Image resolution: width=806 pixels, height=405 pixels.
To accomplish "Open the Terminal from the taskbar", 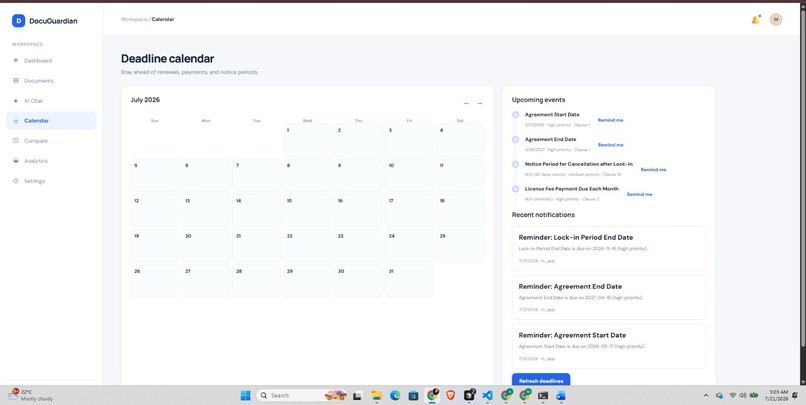I will point(543,395).
